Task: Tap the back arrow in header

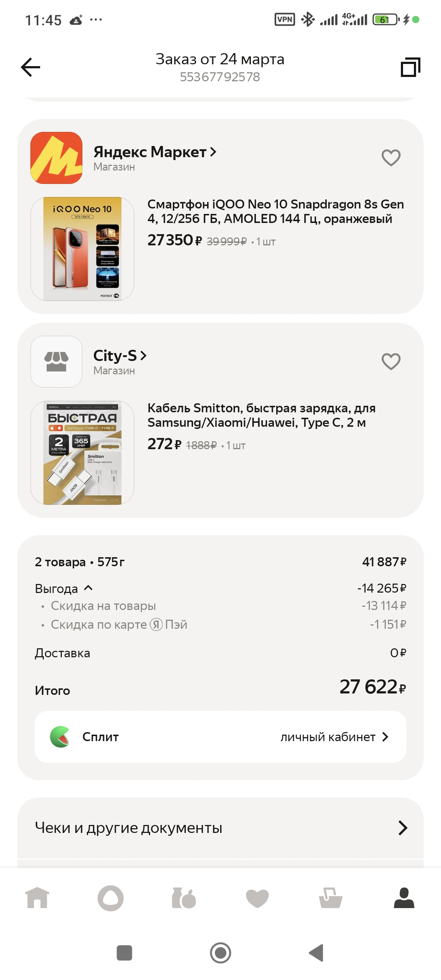Action: tap(30, 67)
